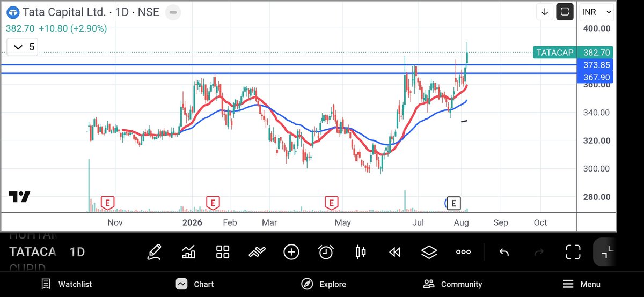The height and width of the screenshot is (297, 644).
Task: Open the Menu tab
Action: (x=582, y=284)
